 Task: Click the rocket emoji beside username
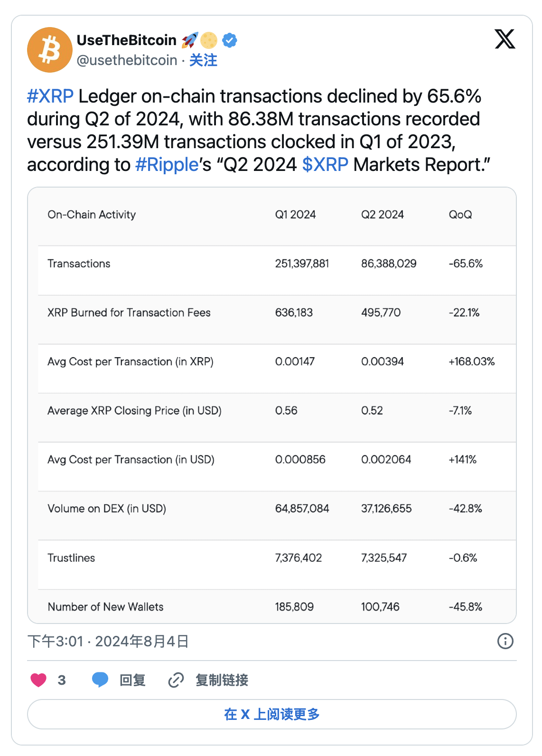point(190,40)
